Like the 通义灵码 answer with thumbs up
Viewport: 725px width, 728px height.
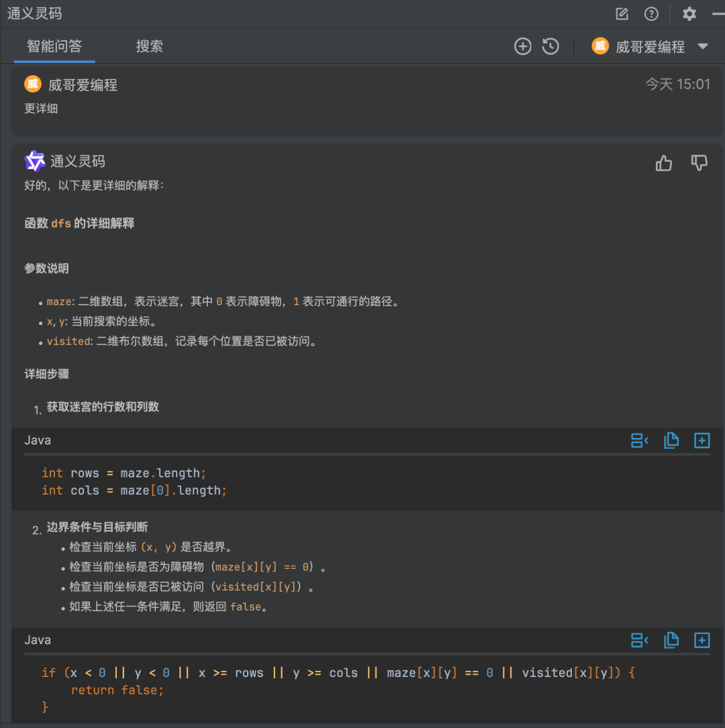coord(664,163)
